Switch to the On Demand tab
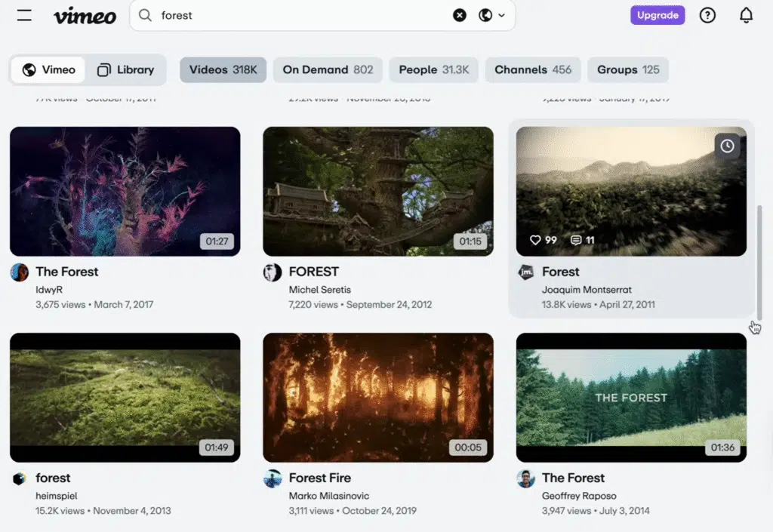This screenshot has height=532, width=773. [x=328, y=69]
